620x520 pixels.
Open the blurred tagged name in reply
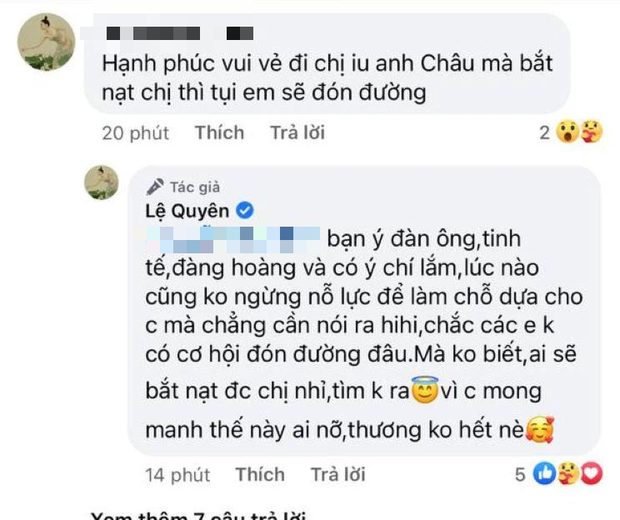point(233,240)
